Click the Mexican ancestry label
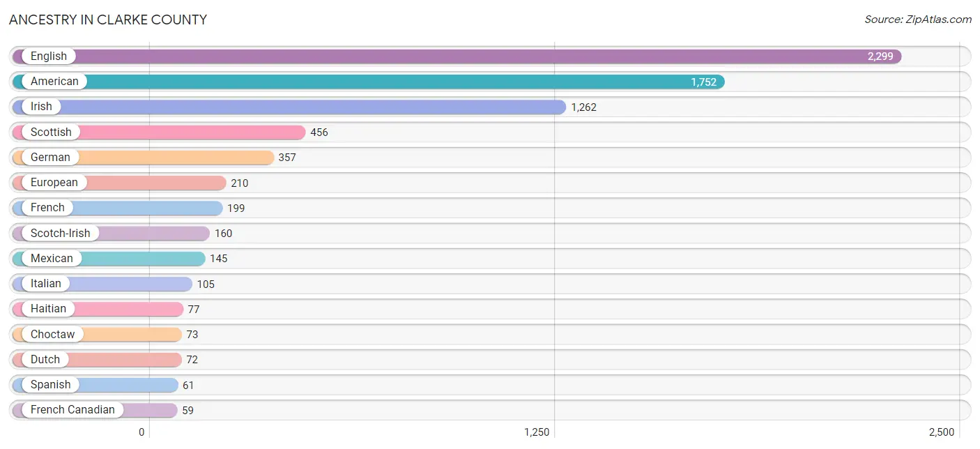The height and width of the screenshot is (449, 980). pos(52,259)
